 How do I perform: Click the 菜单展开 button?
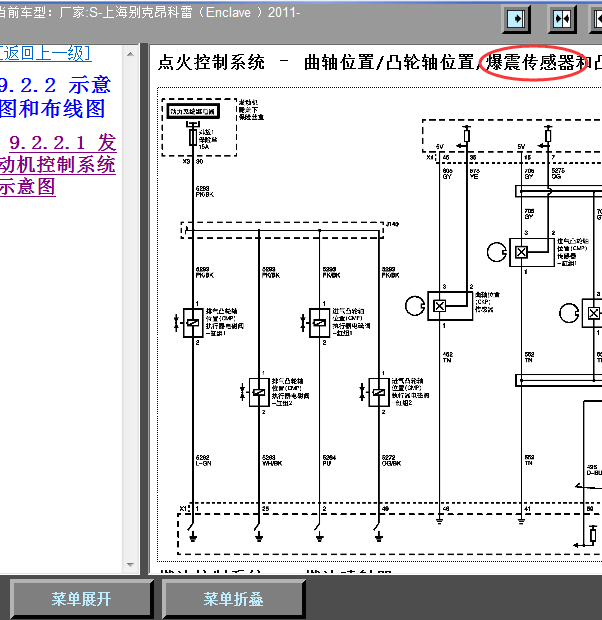point(81,599)
